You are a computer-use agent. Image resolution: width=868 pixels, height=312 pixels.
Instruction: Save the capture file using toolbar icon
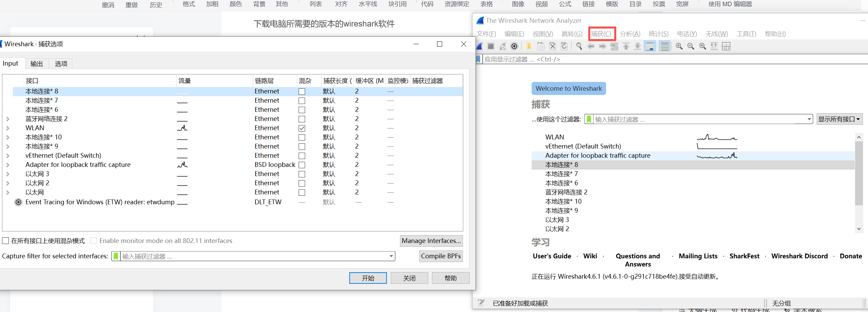click(x=541, y=46)
